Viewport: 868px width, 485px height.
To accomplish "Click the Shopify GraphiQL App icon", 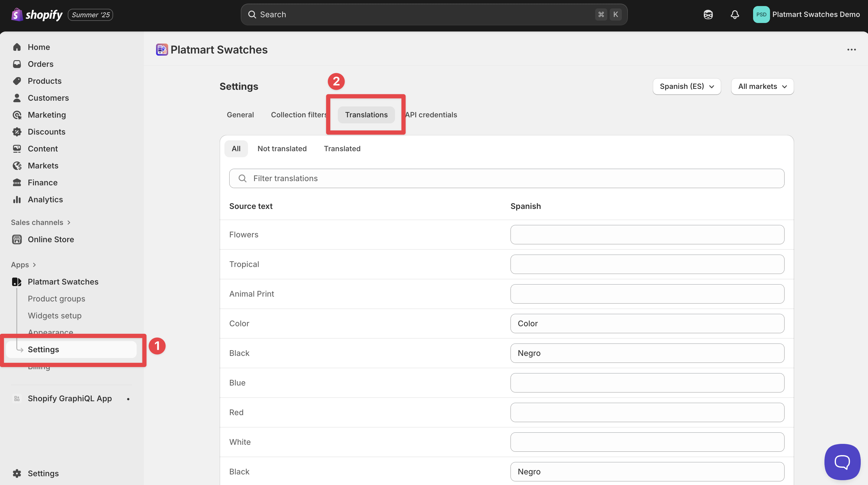I will pos(17,399).
